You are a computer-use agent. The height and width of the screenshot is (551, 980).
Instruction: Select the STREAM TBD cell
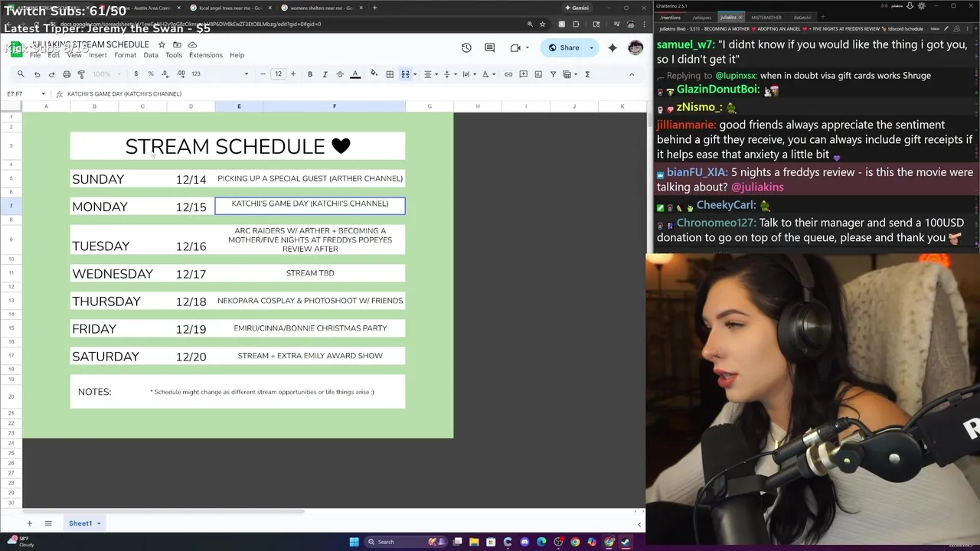(x=310, y=273)
